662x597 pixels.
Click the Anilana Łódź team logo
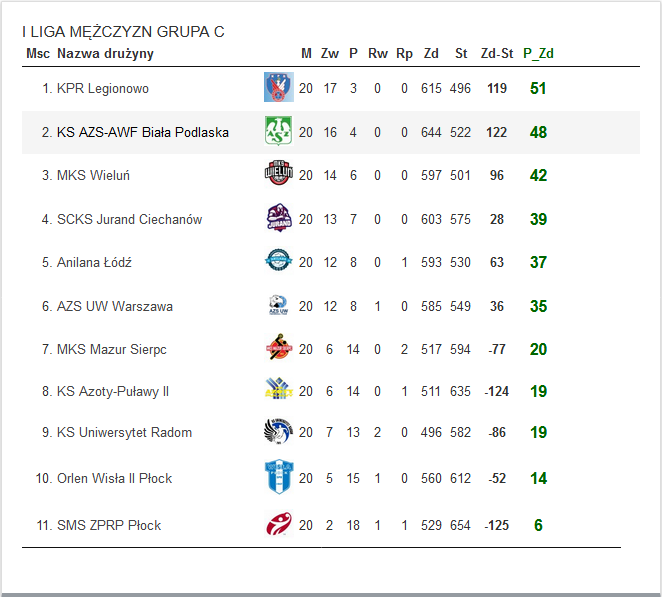point(277,261)
